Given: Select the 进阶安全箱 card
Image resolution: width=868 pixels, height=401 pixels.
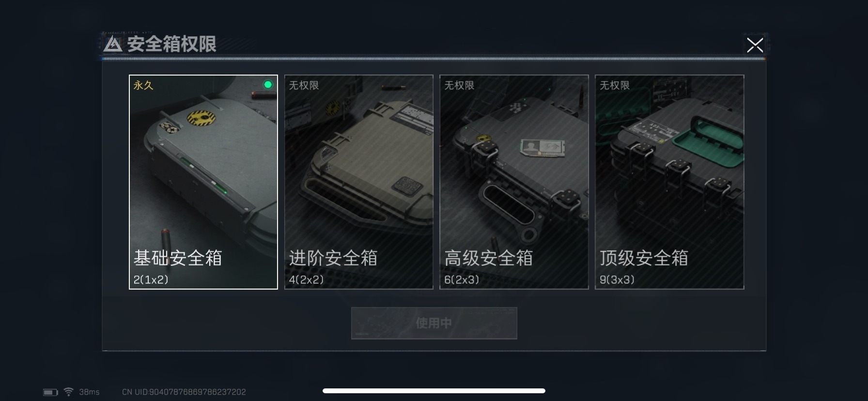Looking at the screenshot, I should [359, 182].
